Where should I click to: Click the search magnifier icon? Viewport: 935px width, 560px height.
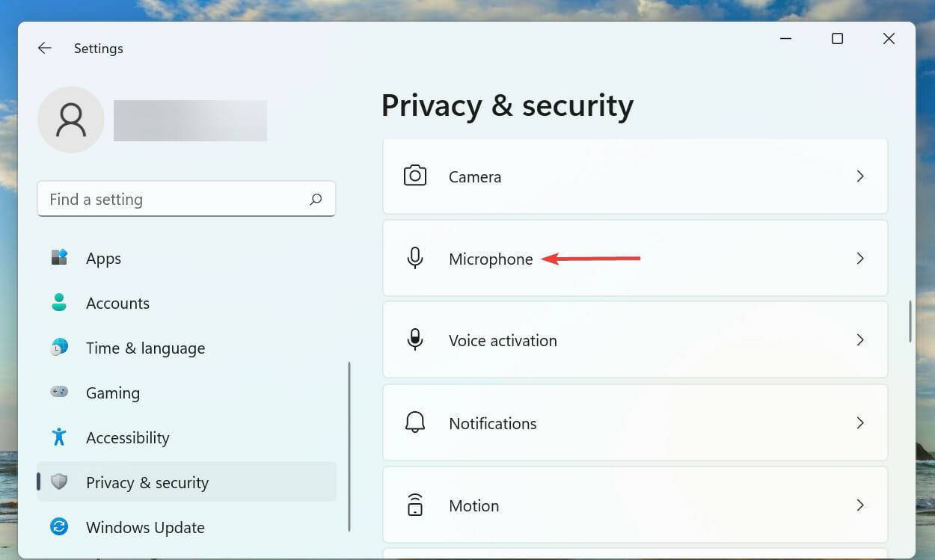coord(316,200)
